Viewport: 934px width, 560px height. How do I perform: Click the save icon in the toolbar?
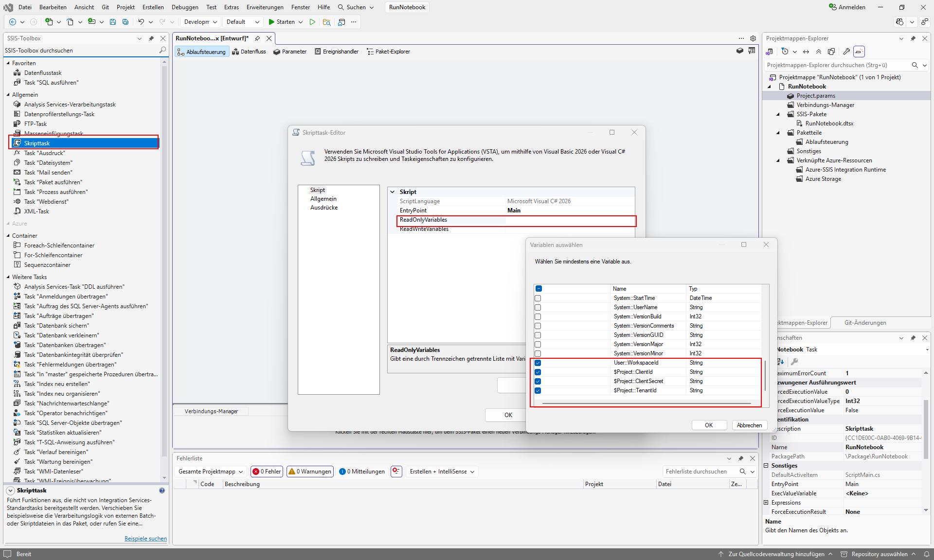[x=113, y=22]
